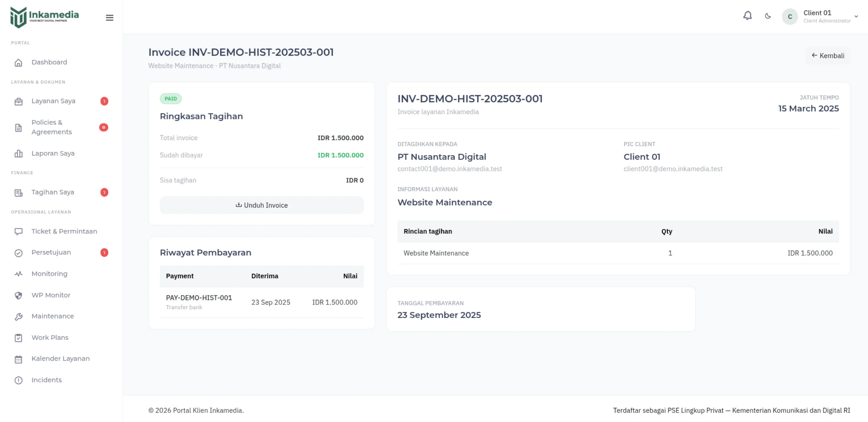Switch to dark mode moon icon
The width and height of the screenshot is (868, 422).
pos(768,16)
